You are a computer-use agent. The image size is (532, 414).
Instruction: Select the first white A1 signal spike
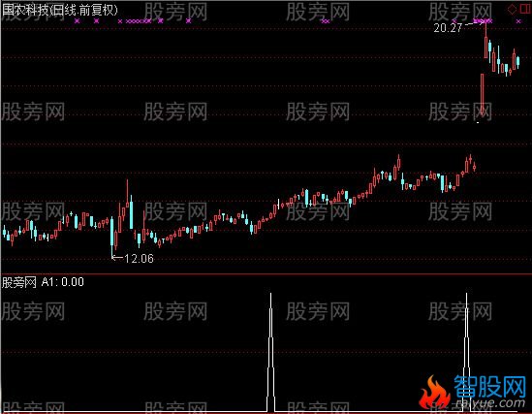(x=270, y=352)
